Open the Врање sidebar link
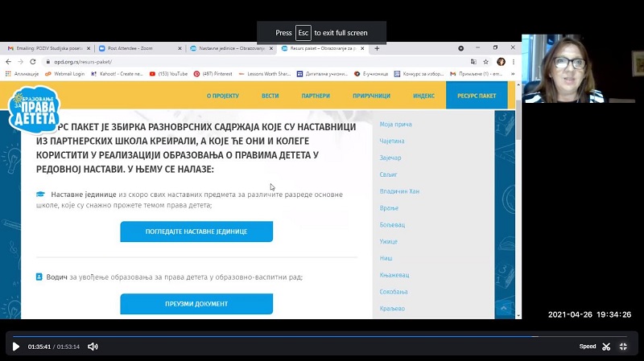The image size is (644, 361). pos(389,208)
